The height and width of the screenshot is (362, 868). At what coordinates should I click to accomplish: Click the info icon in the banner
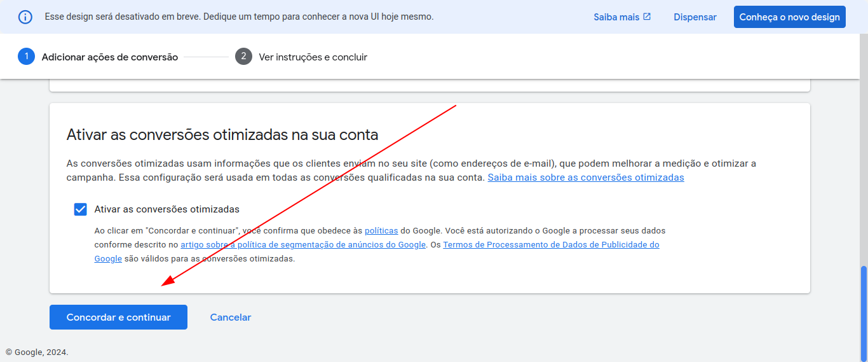[25, 17]
